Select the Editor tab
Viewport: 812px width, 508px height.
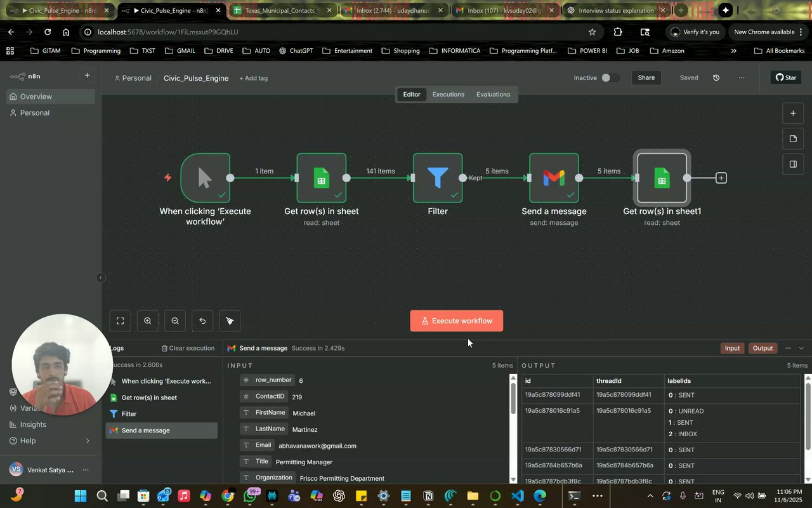pos(412,94)
